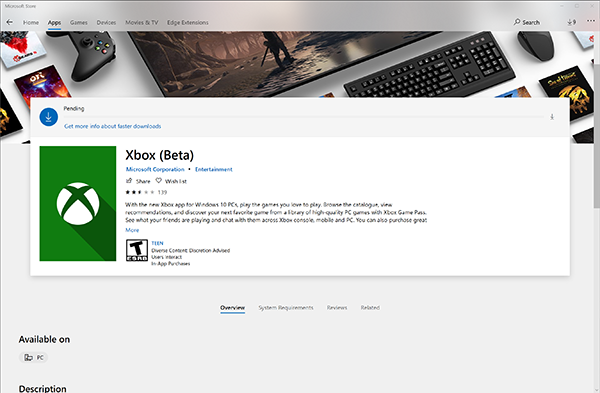Click the Users Interact text
Screen dimensions: 600x393
tap(166, 257)
